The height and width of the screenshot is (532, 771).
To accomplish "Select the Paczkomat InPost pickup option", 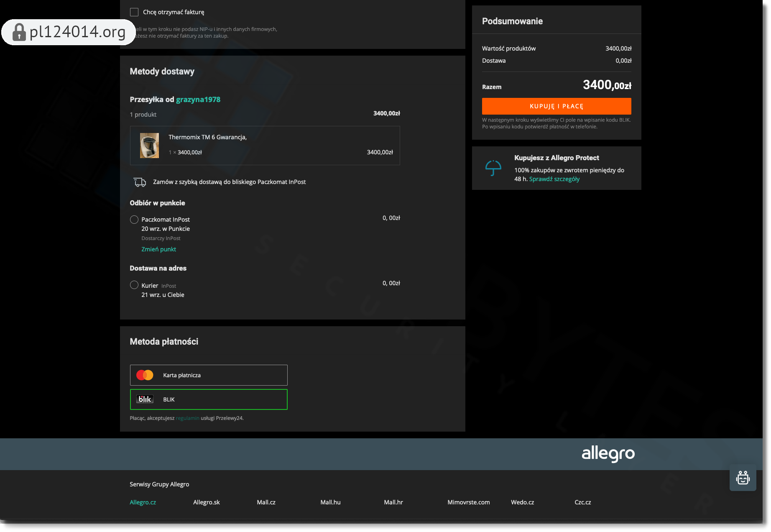I will pos(134,219).
